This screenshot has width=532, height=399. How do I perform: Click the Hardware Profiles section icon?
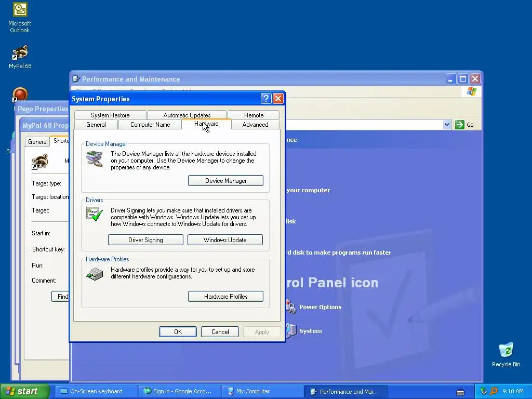tap(95, 274)
